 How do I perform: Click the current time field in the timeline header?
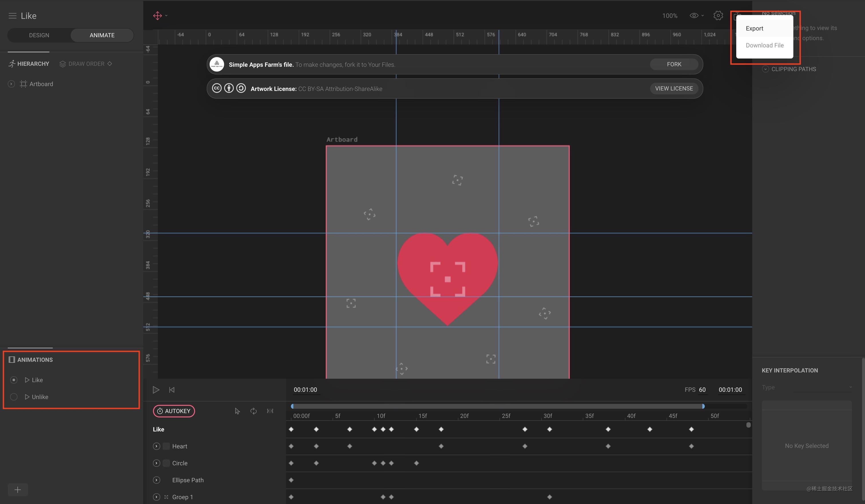(x=305, y=390)
